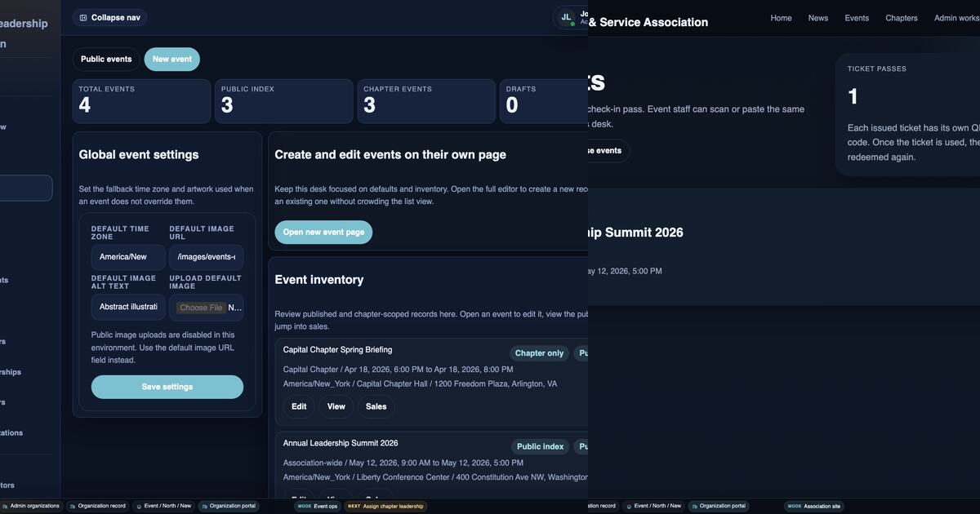Select Annual Leadership Summit 2026 title
This screenshot has height=514, width=980.
coord(341,443)
